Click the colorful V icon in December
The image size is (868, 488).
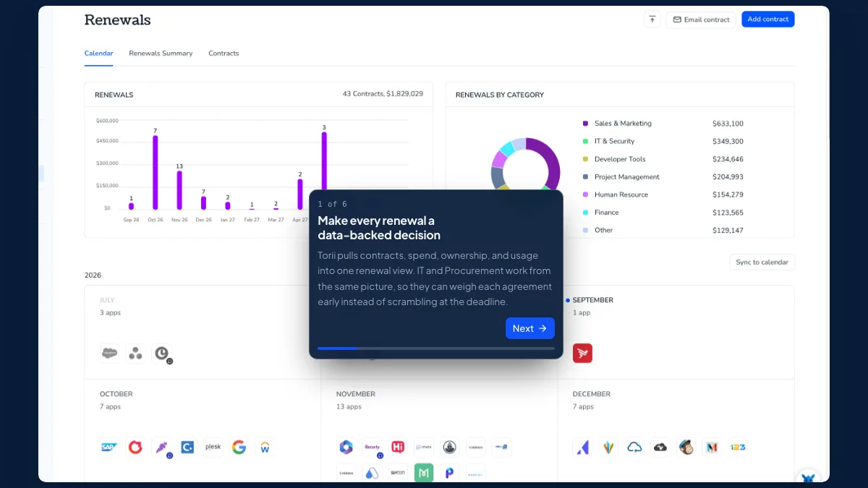608,448
